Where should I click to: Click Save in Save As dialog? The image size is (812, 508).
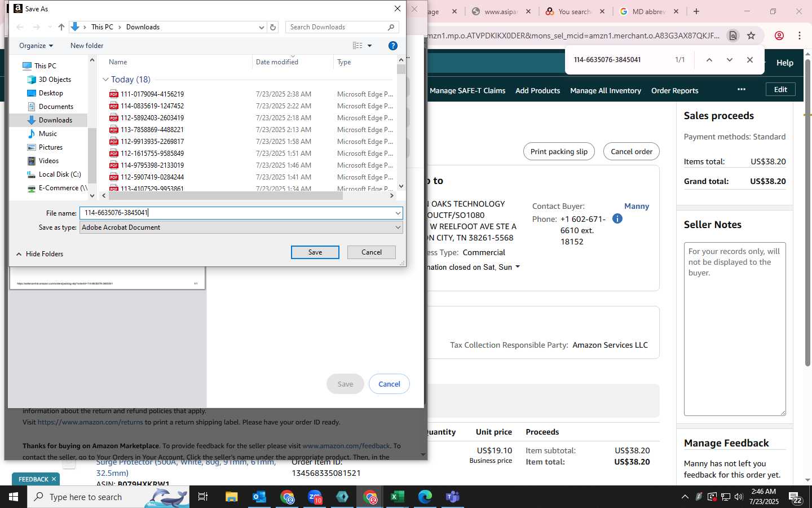(x=315, y=252)
